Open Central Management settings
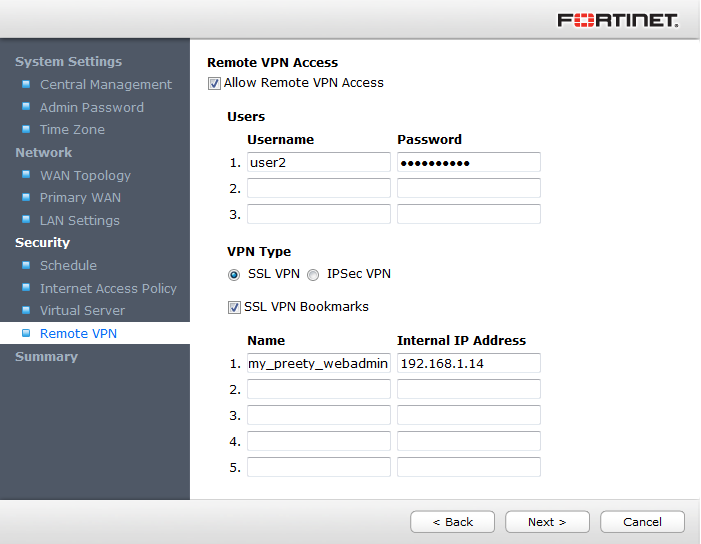This screenshot has width=701, height=544. [x=105, y=85]
